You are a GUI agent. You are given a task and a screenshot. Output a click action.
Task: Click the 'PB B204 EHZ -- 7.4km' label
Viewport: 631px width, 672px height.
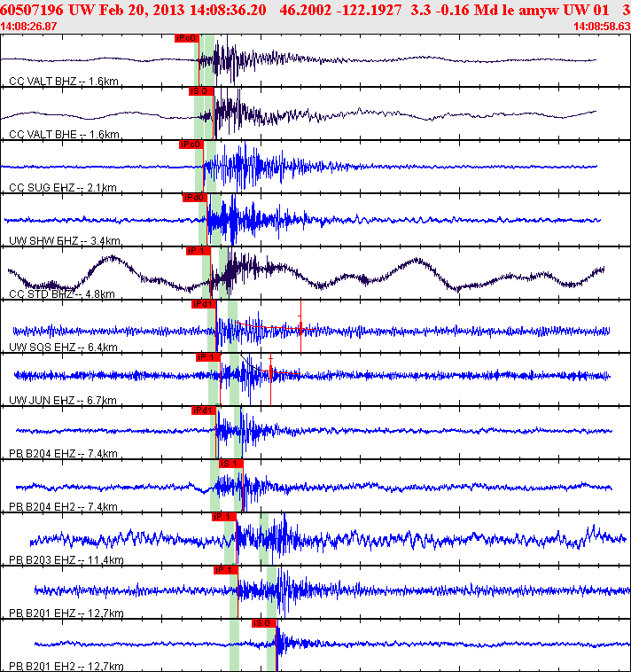[x=64, y=453]
